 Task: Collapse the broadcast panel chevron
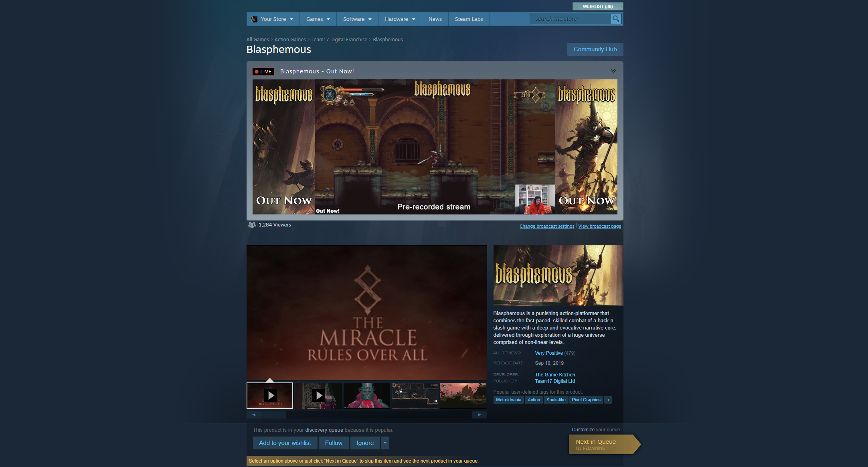coord(613,71)
